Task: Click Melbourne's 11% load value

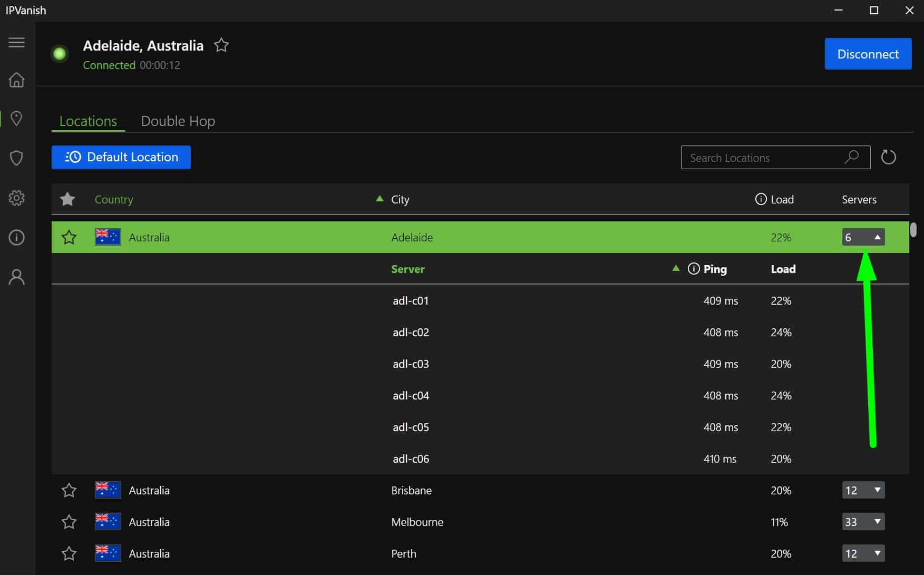Action: point(779,522)
